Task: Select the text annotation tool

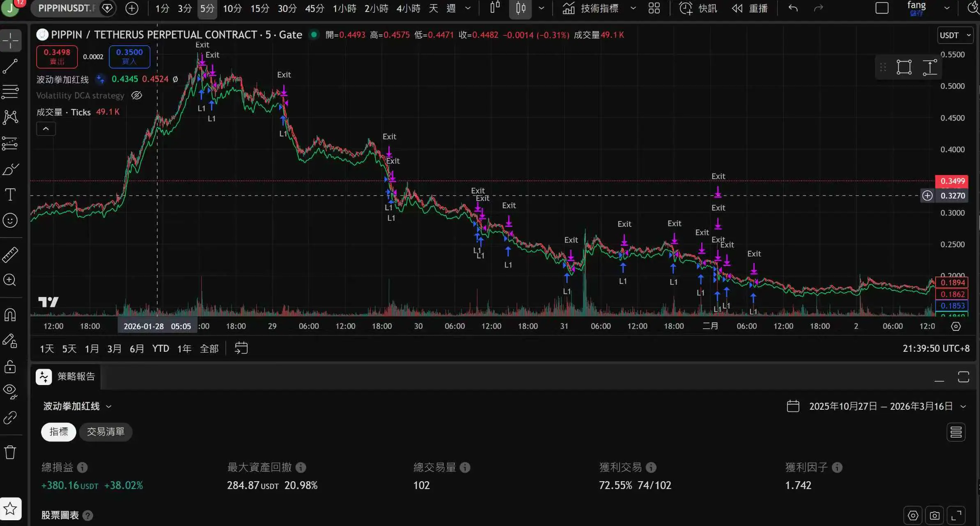Action: click(x=10, y=194)
